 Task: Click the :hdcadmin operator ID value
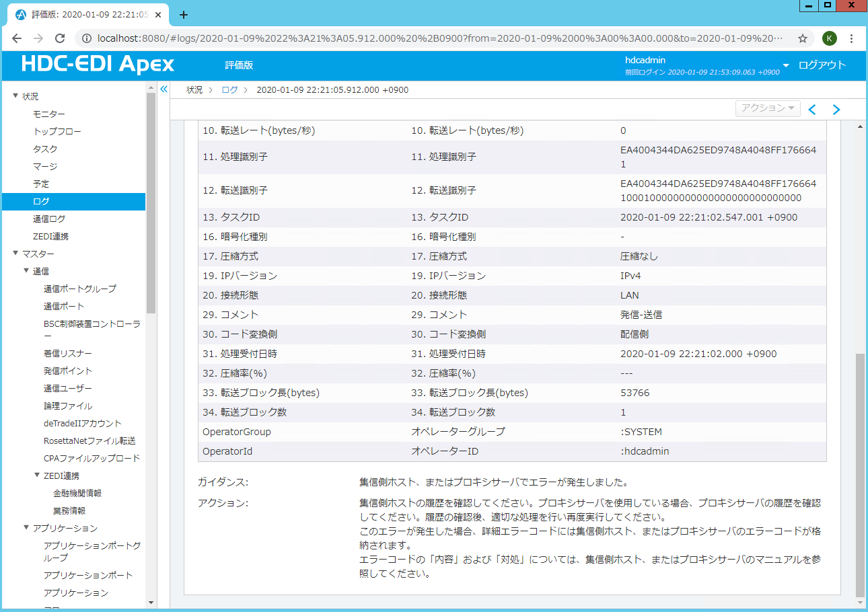tap(643, 451)
